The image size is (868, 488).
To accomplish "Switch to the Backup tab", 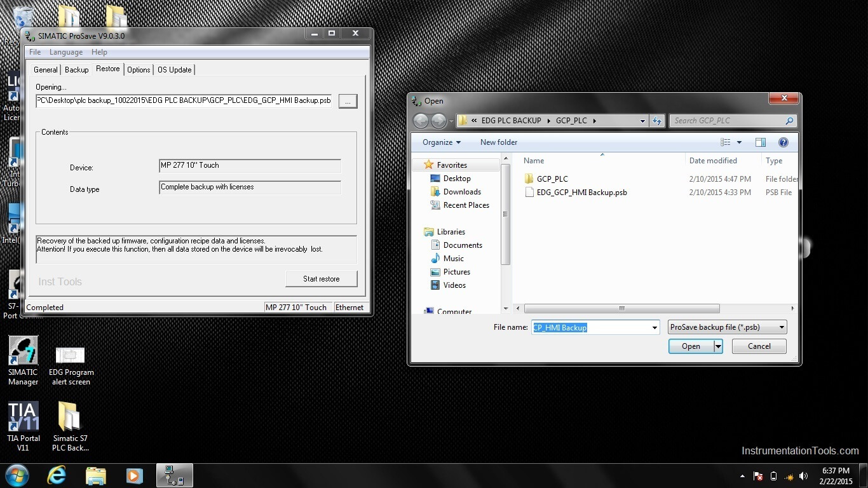I will point(76,70).
